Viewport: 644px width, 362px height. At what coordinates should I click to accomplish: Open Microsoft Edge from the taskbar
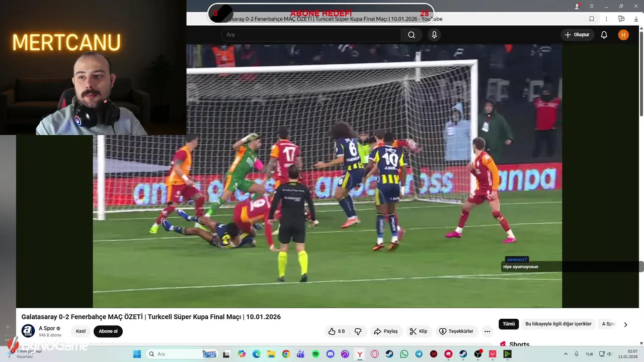click(x=257, y=354)
